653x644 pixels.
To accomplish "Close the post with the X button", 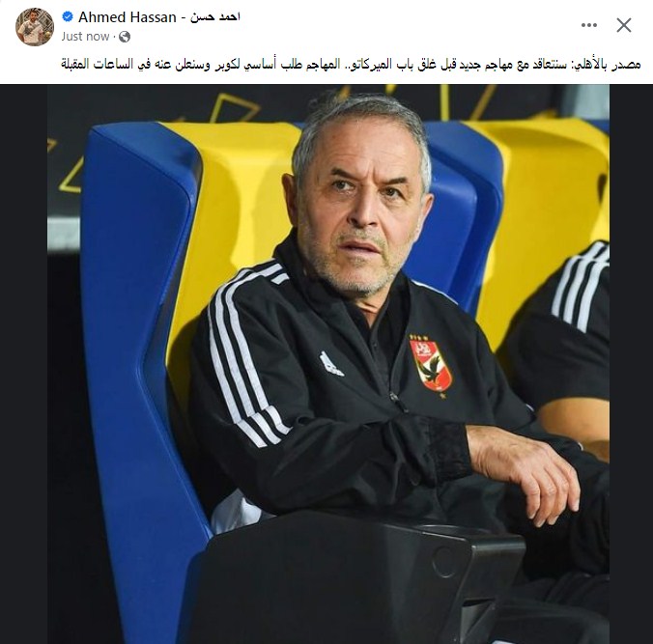I will [x=623, y=25].
